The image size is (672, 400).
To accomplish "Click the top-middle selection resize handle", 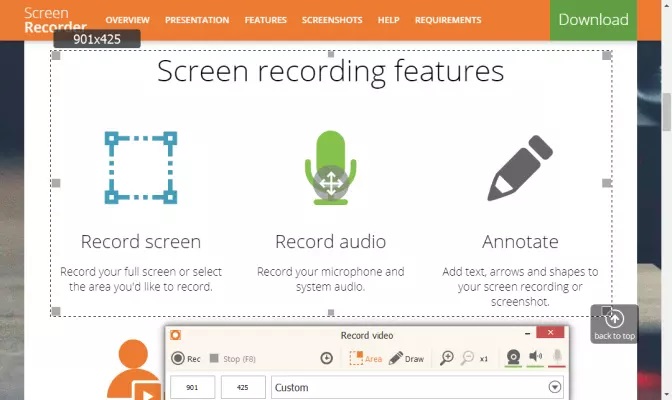I will coord(331,54).
